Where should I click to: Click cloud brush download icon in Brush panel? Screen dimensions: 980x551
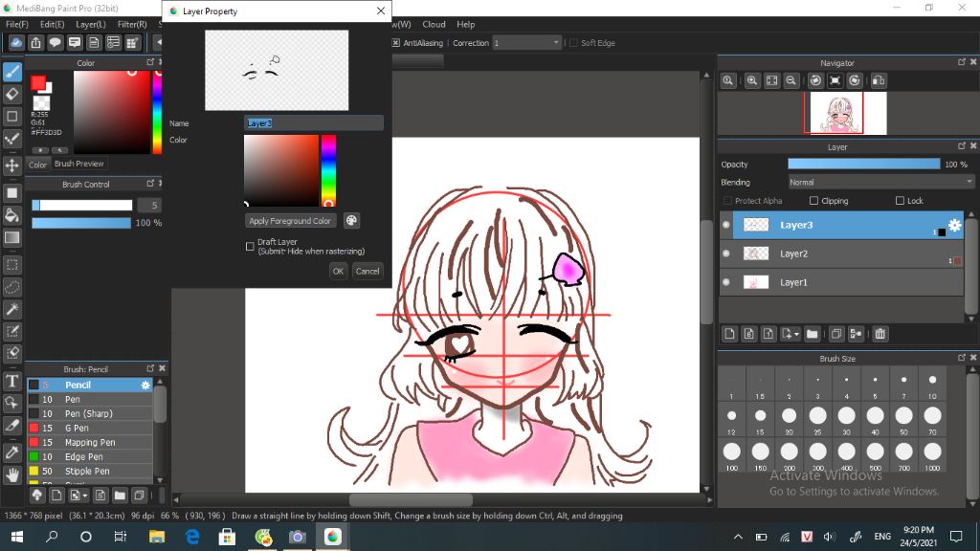point(37,496)
